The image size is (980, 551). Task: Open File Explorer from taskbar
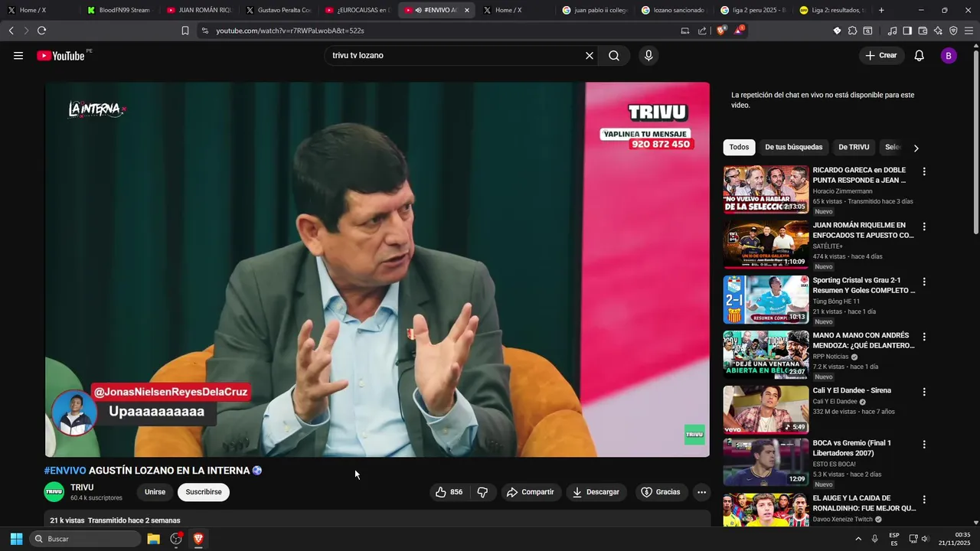[x=153, y=539]
